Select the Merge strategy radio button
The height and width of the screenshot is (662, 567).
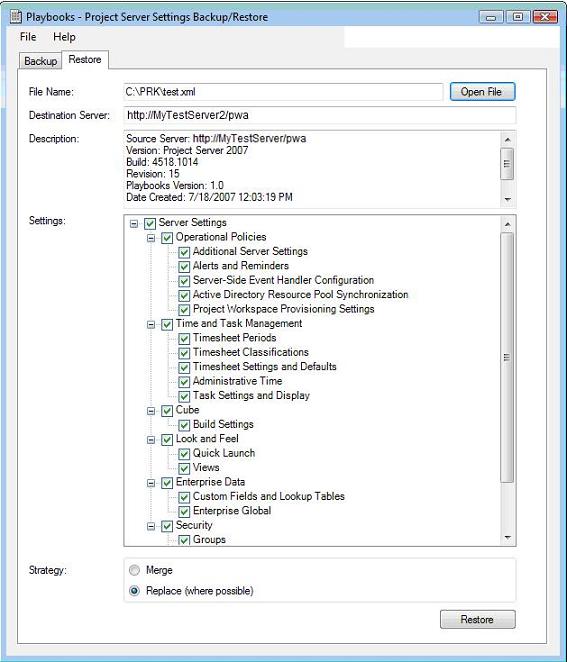click(x=134, y=570)
